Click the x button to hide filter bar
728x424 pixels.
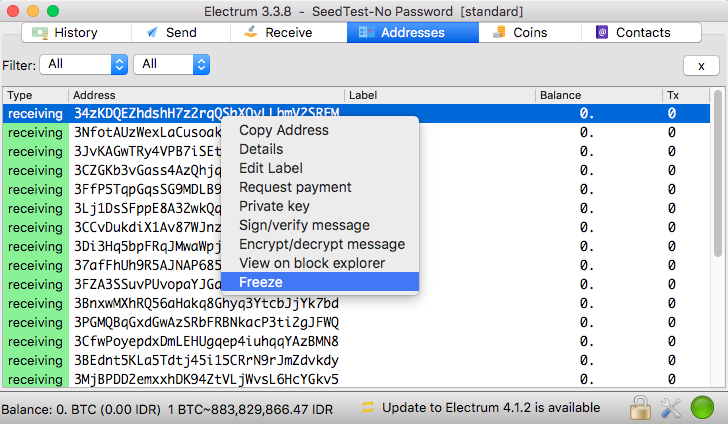[701, 65]
